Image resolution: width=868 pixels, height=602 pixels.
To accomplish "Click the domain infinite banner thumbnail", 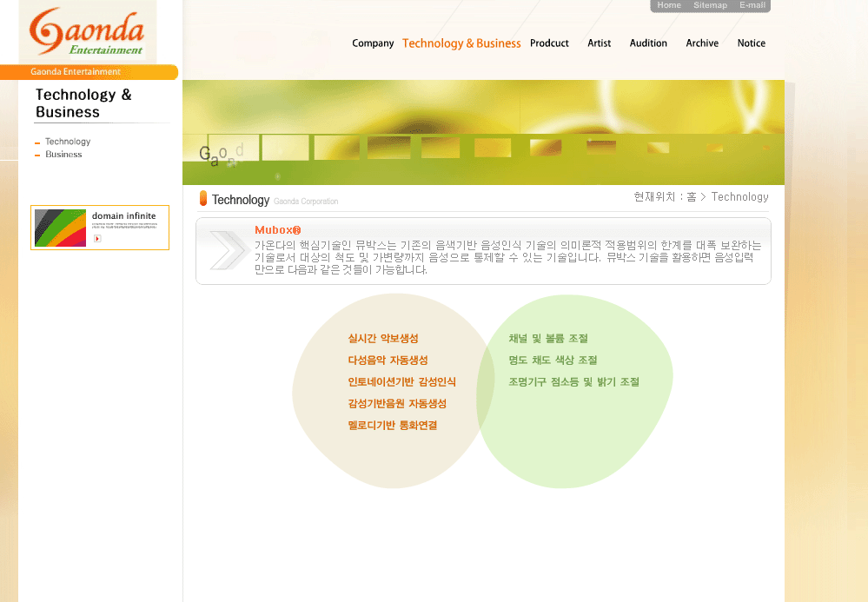I will (x=60, y=228).
